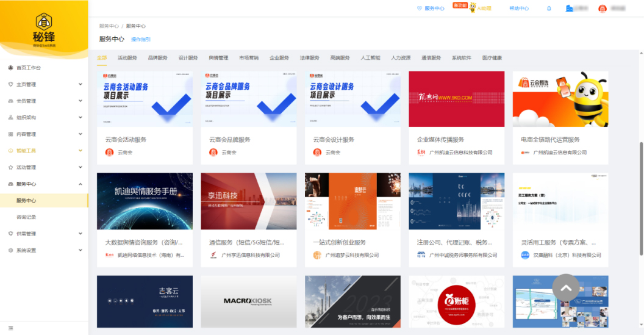Switch to the 市场营销 tab

click(x=249, y=58)
